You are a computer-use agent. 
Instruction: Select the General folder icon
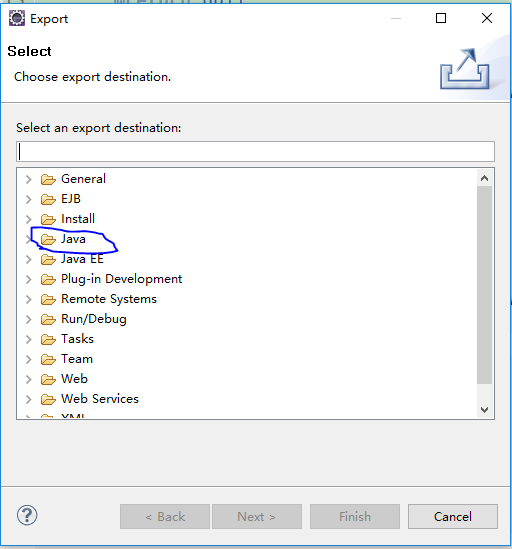pos(48,180)
